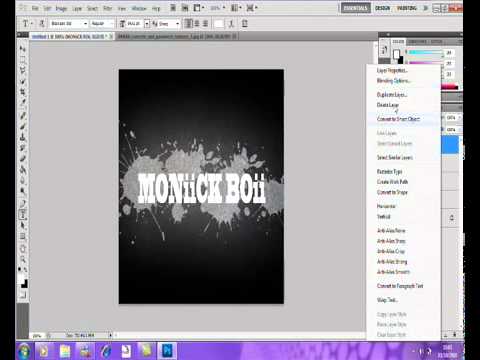Select the Brush tool
The image size is (480, 360).
[22, 126]
